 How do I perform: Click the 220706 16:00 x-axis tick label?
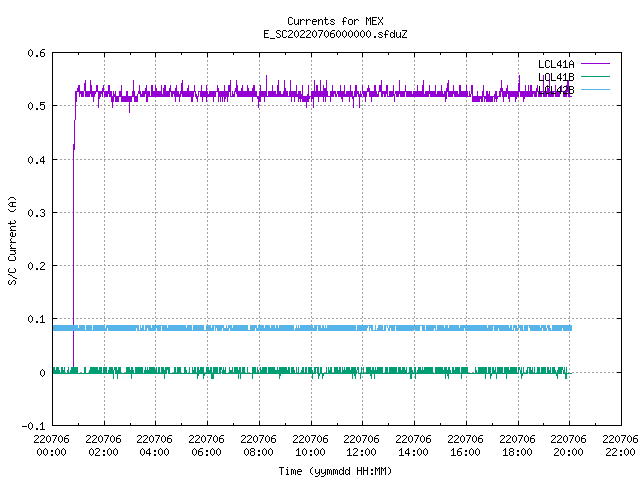[465, 446]
